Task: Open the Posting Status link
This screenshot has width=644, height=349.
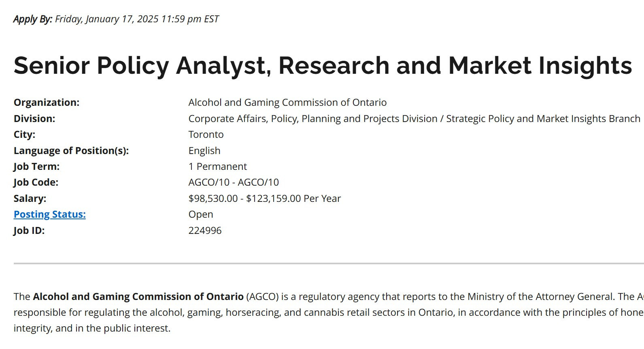Action: [50, 214]
